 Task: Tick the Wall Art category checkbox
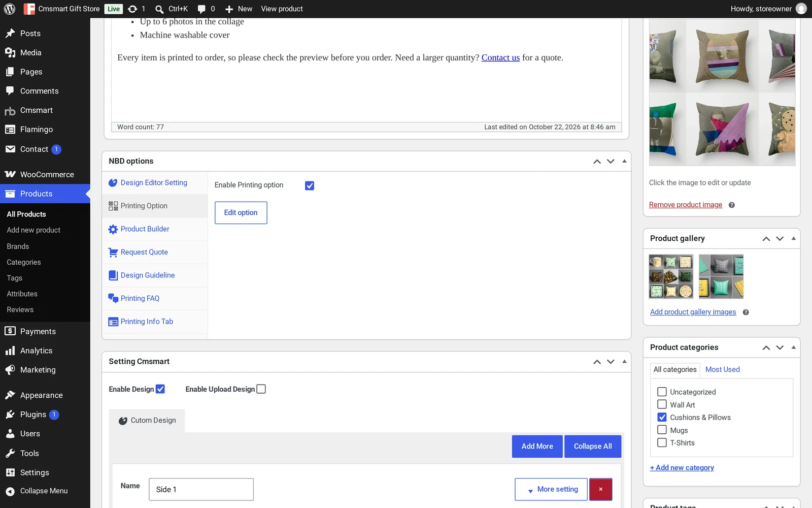662,404
